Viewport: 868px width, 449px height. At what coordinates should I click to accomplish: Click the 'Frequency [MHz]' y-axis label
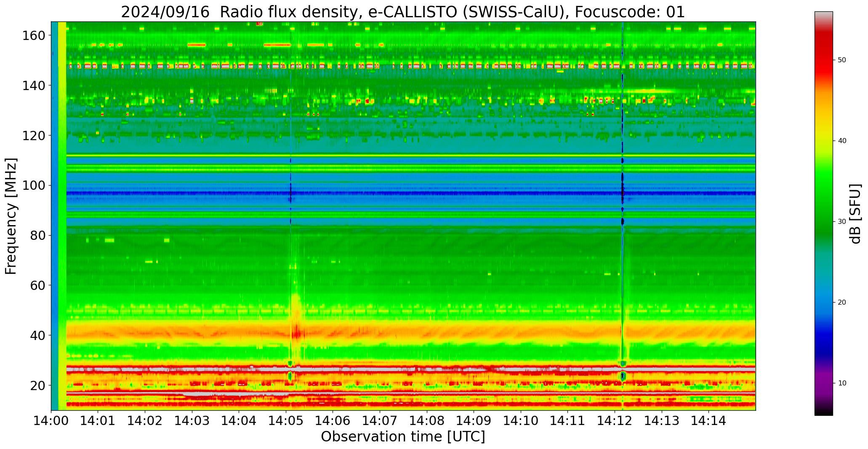[11, 216]
